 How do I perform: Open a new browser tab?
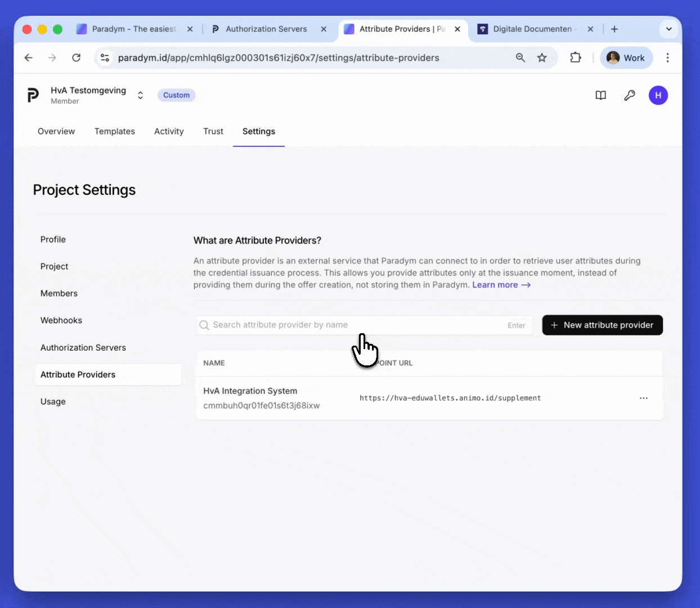[x=614, y=29]
